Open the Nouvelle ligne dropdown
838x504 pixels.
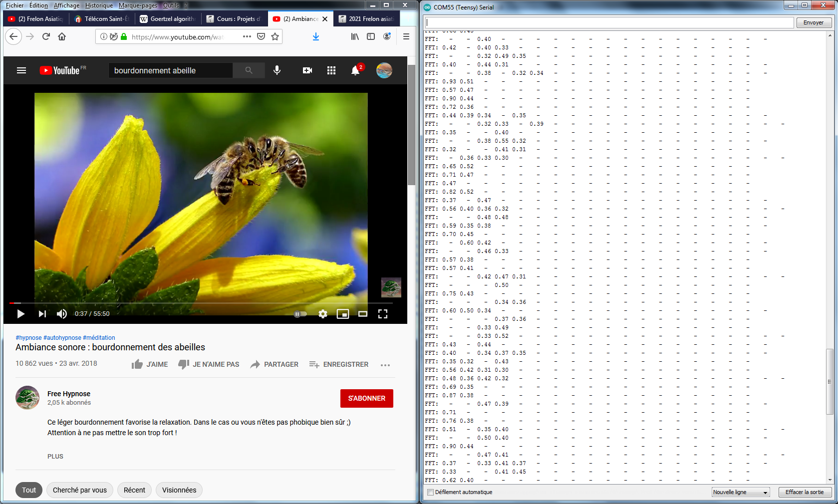point(741,492)
